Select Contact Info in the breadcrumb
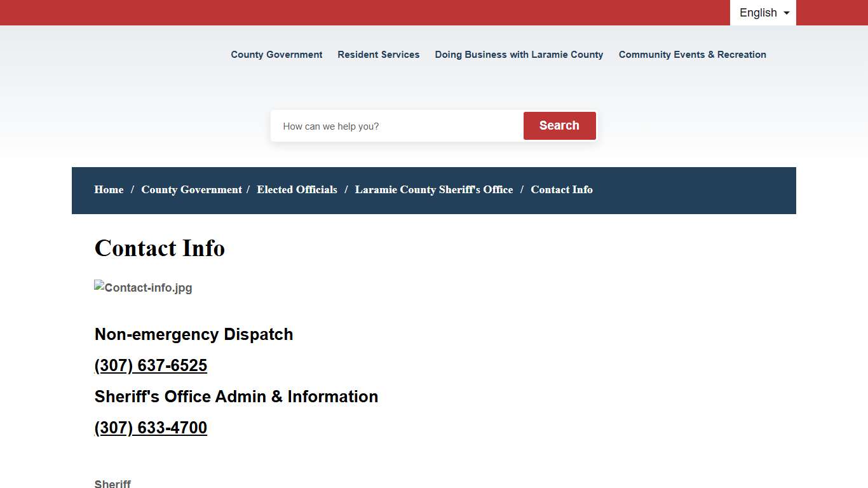 tap(562, 189)
